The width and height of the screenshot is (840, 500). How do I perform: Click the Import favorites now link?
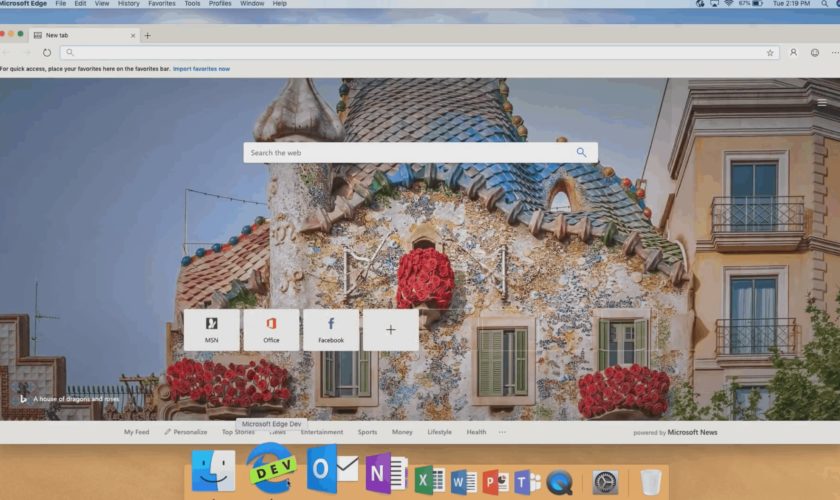coord(201,69)
